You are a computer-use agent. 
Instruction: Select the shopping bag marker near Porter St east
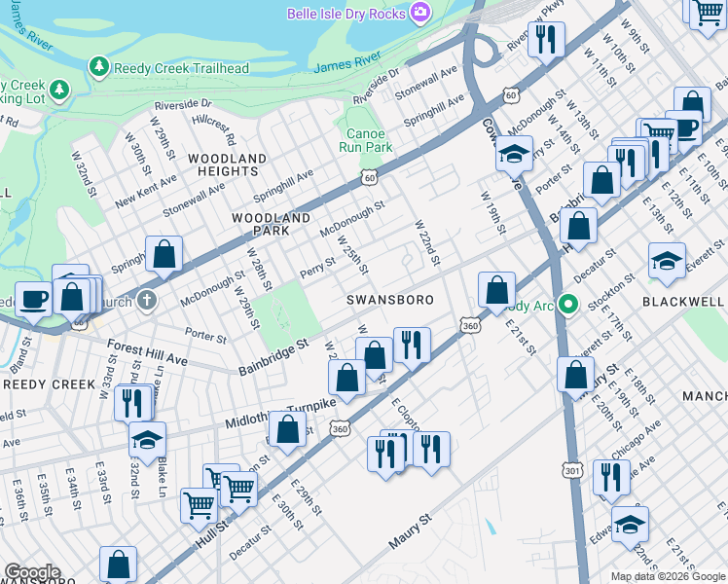click(x=601, y=183)
